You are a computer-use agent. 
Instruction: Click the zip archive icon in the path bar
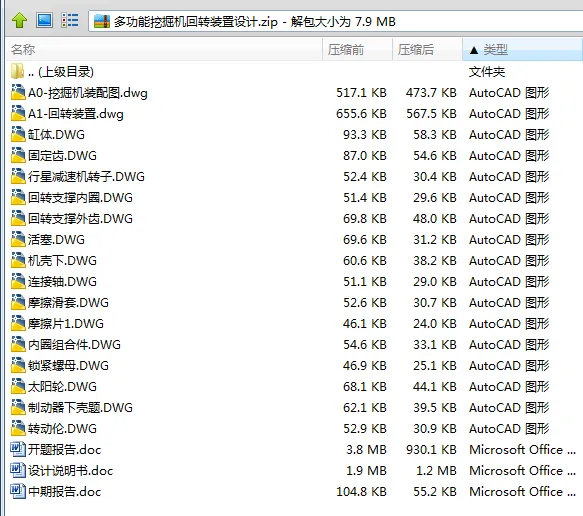coord(102,22)
